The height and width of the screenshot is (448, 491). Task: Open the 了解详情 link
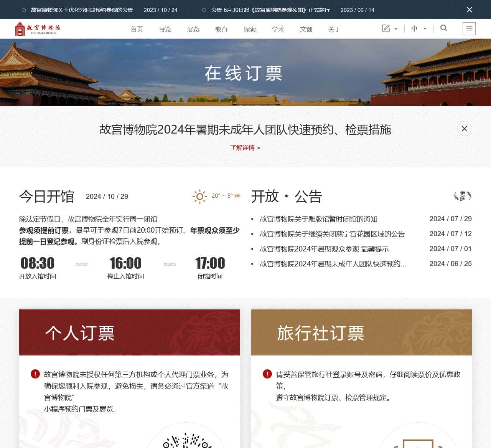(245, 147)
